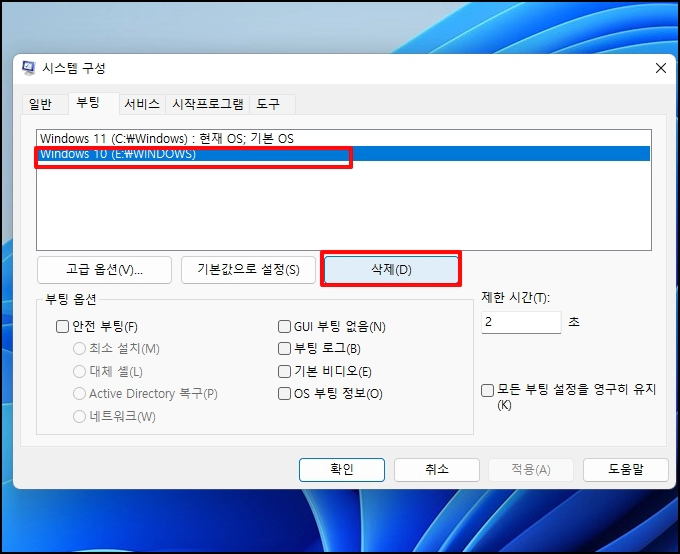The width and height of the screenshot is (680, 554).
Task: Confirm with the 확인 button
Action: click(342, 470)
